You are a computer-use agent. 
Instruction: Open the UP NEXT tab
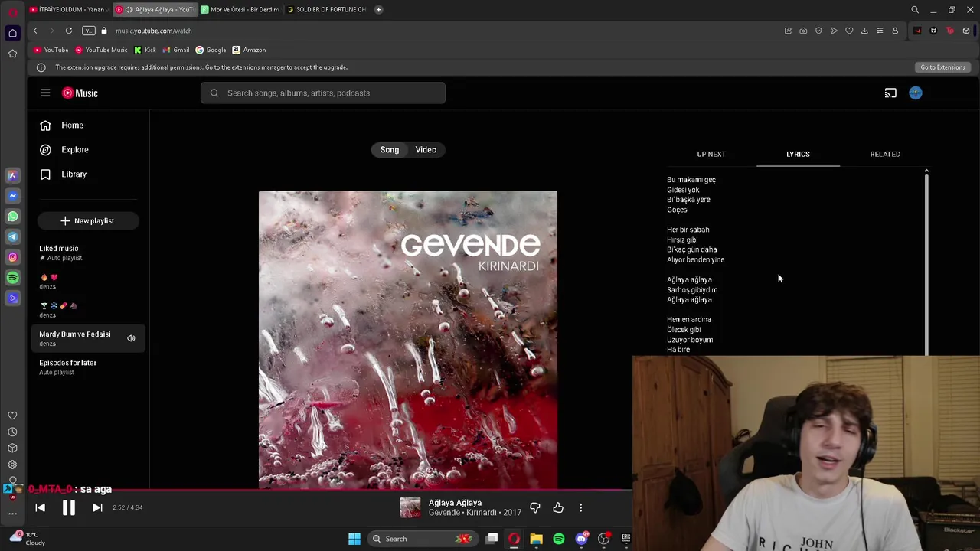coord(711,154)
